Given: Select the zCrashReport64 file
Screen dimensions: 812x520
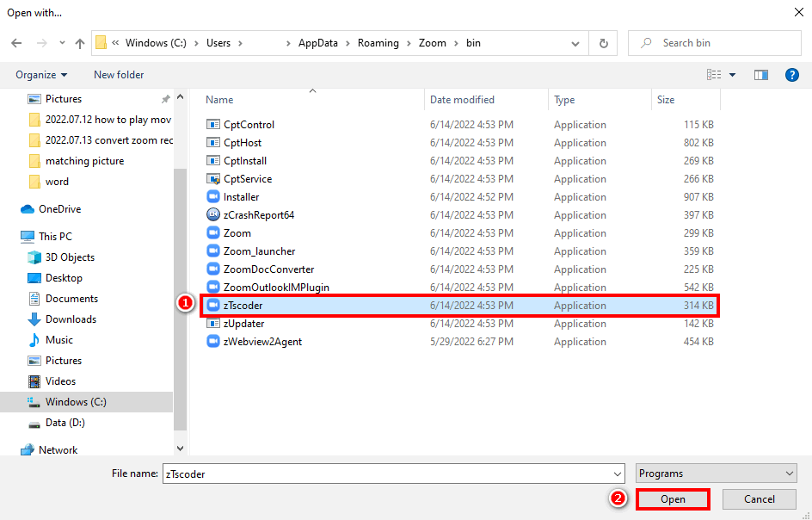Looking at the screenshot, I should pos(258,215).
